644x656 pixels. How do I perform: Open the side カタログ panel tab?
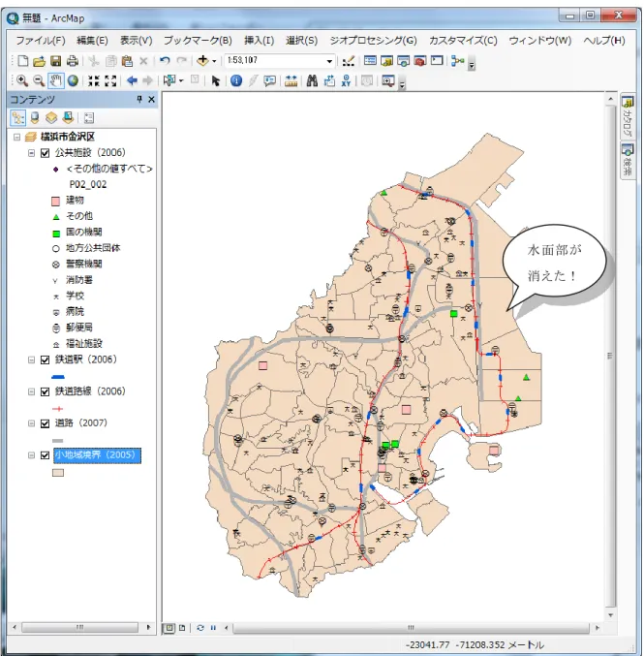point(628,116)
